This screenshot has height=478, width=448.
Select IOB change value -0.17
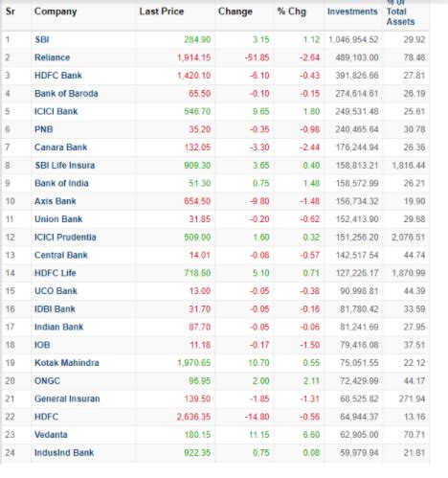tap(259, 345)
